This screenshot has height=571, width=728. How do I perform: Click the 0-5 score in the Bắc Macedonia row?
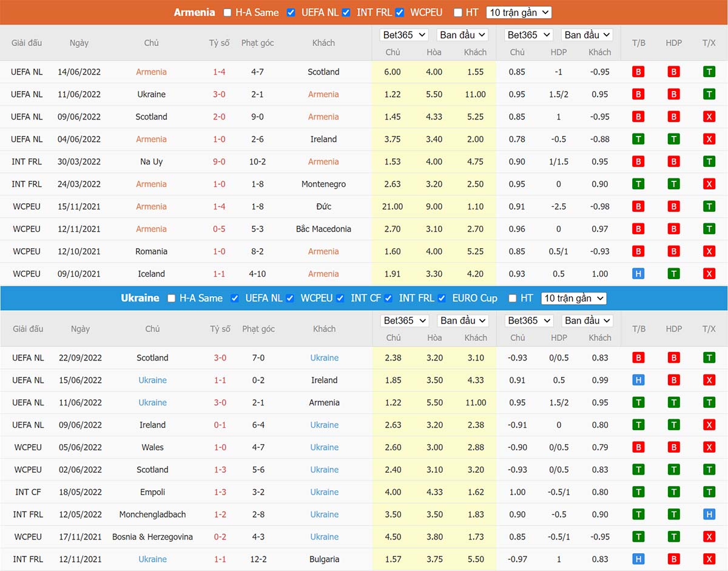(x=219, y=229)
